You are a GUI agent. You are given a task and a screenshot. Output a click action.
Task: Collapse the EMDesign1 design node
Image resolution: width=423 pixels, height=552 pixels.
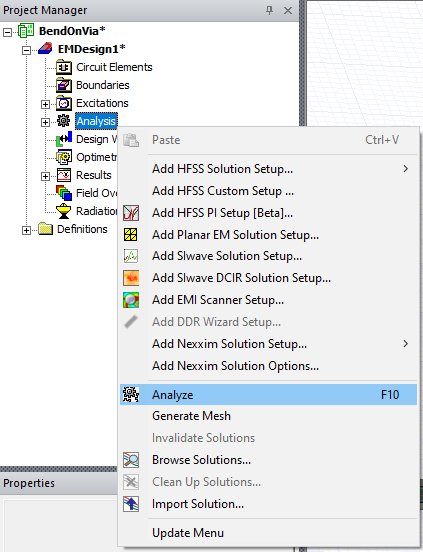26,50
